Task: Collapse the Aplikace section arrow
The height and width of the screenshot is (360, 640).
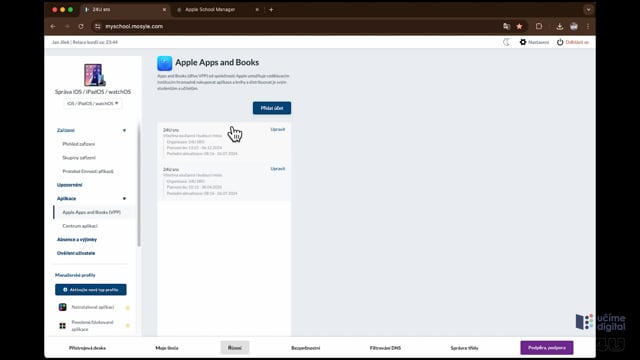Action: (x=124, y=199)
